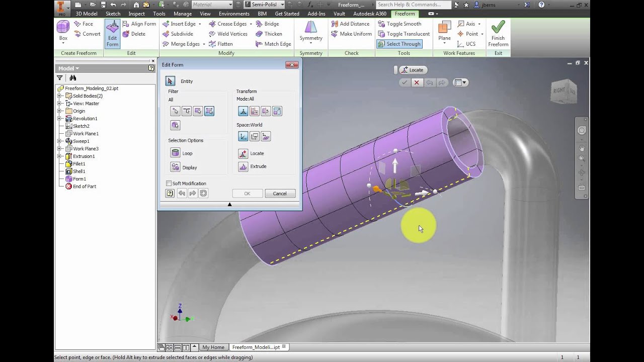Switch to the Inspect ribbon tab
Screen dimensions: 644x362
tap(136, 14)
